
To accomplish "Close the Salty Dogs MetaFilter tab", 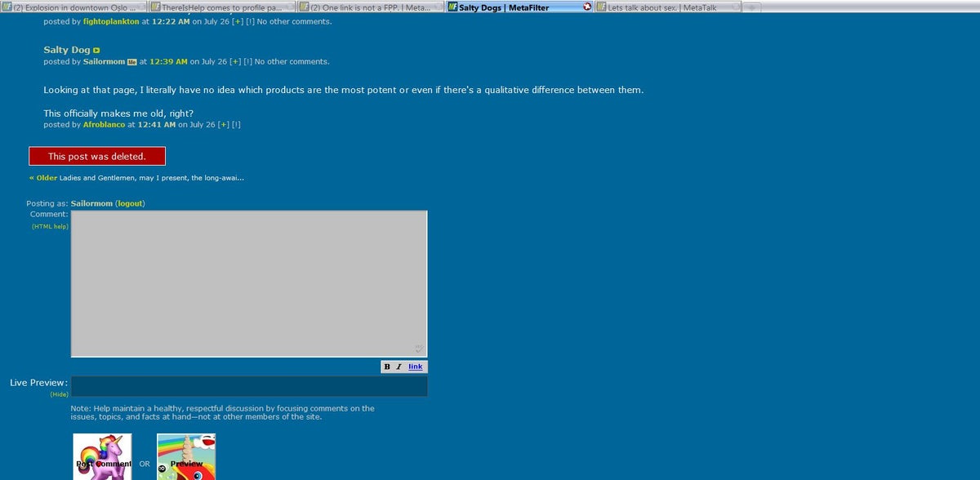I will click(x=586, y=7).
